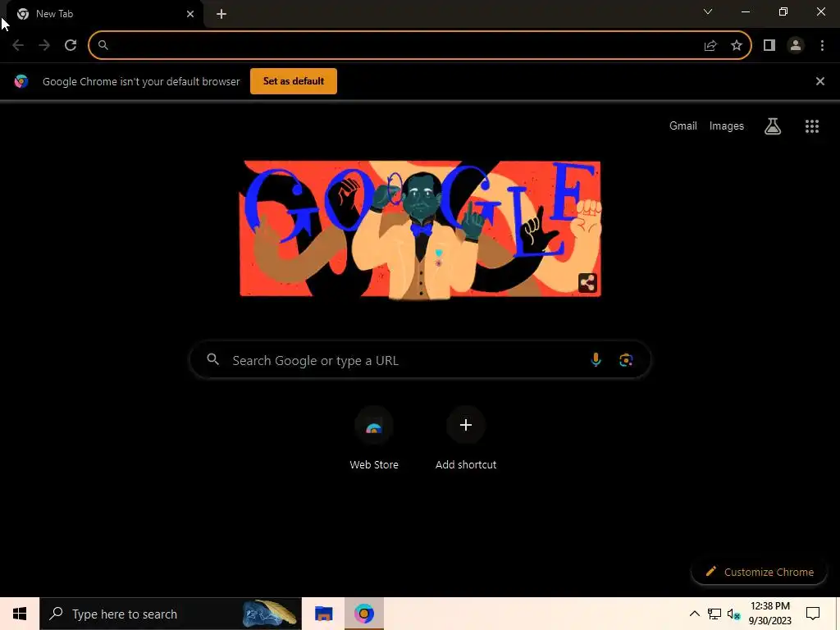
Task: Share this page icon in address bar
Action: pyautogui.click(x=710, y=46)
